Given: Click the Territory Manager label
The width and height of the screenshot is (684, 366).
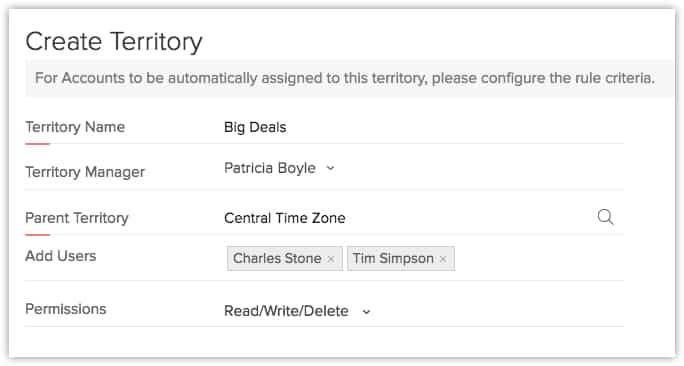Looking at the screenshot, I should pyautogui.click(x=85, y=172).
